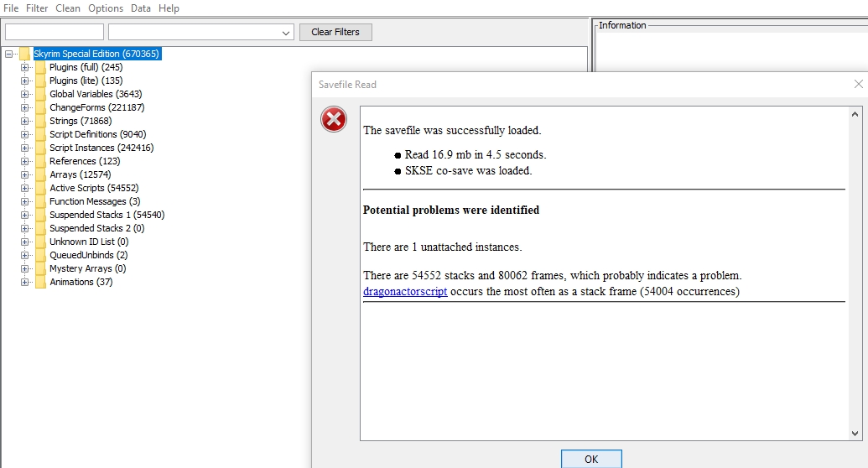868x468 pixels.
Task: Open the Filter menu
Action: (x=37, y=8)
